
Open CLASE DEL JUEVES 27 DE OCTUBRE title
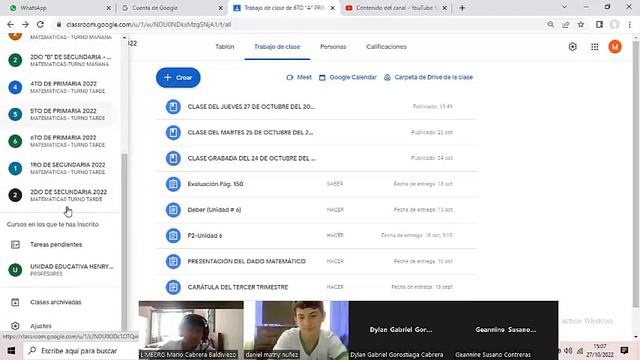tap(251, 107)
